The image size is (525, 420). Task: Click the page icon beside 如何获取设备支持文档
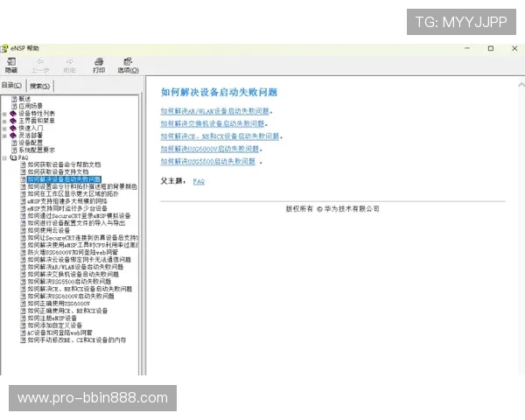(x=23, y=172)
